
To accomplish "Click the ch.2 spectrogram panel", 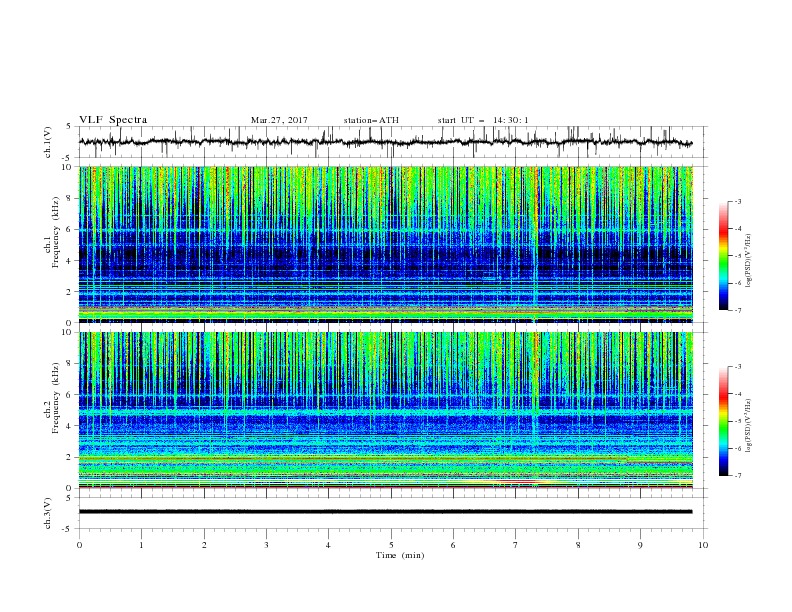I will pyautogui.click(x=386, y=410).
